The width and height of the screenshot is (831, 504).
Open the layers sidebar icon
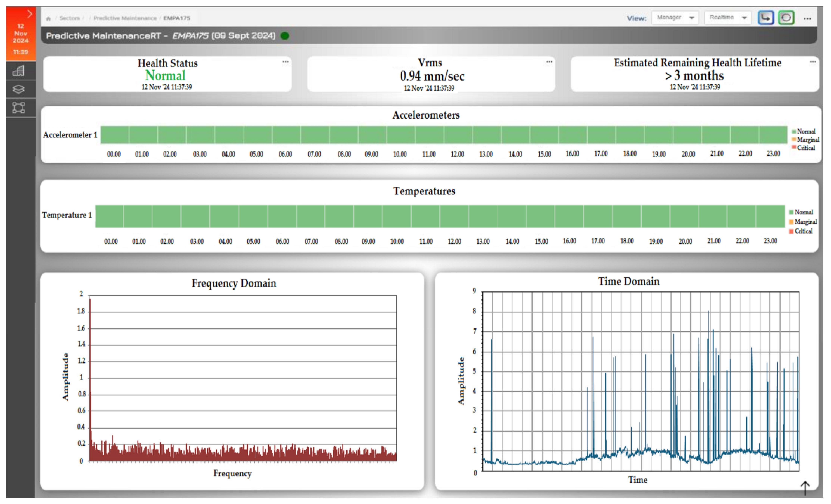point(18,89)
